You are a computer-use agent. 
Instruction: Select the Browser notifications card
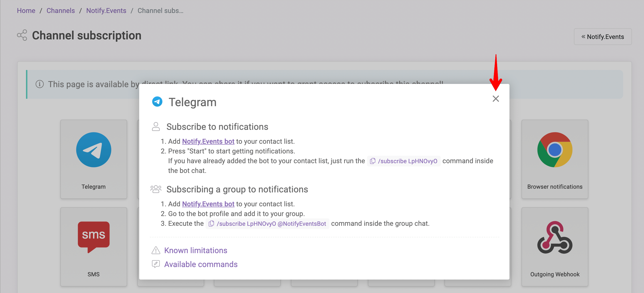[x=555, y=159]
